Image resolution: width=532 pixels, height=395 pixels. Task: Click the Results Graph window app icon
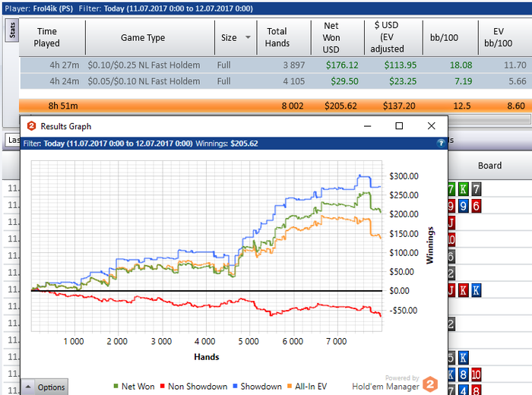31,126
